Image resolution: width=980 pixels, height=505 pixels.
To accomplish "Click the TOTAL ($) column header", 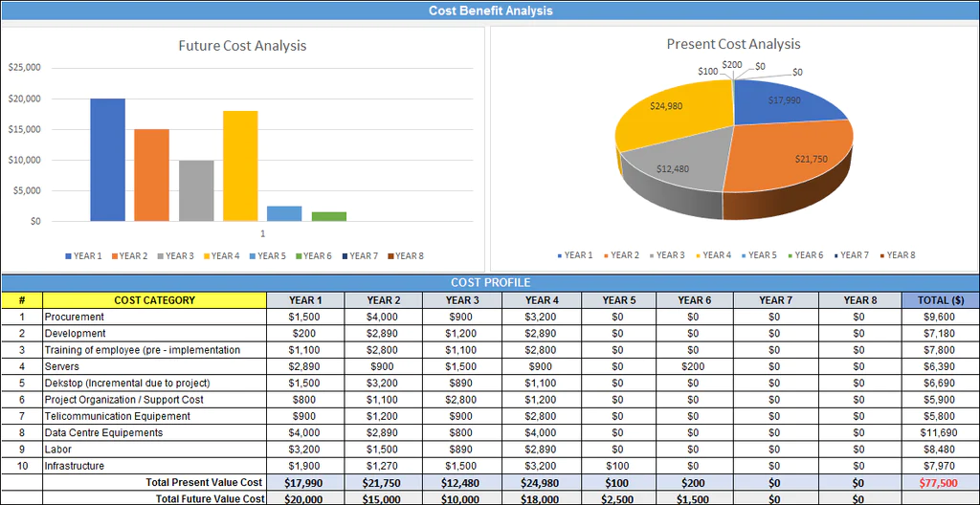I will point(940,300).
